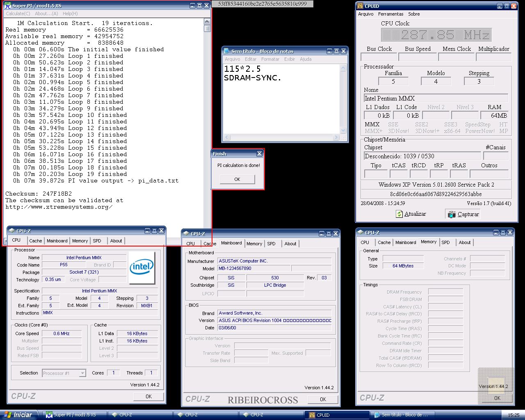Click the Award Software, Inc. BIOS brand field
The width and height of the screenshot is (525, 420).
pyautogui.click(x=274, y=313)
